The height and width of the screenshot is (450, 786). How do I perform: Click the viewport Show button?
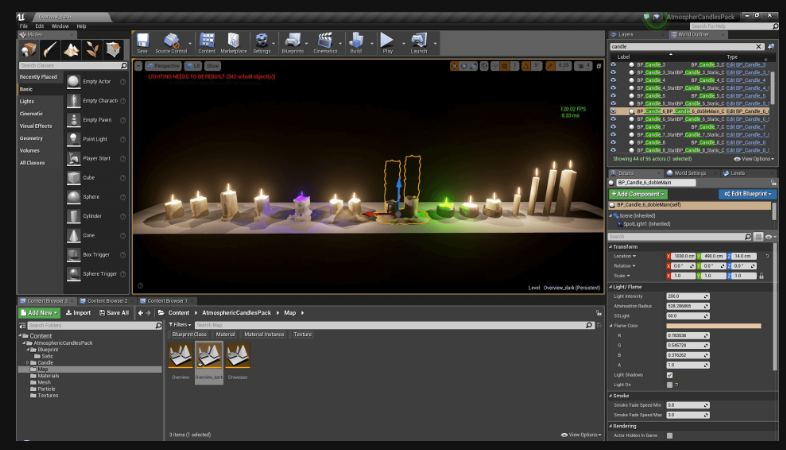coord(213,66)
